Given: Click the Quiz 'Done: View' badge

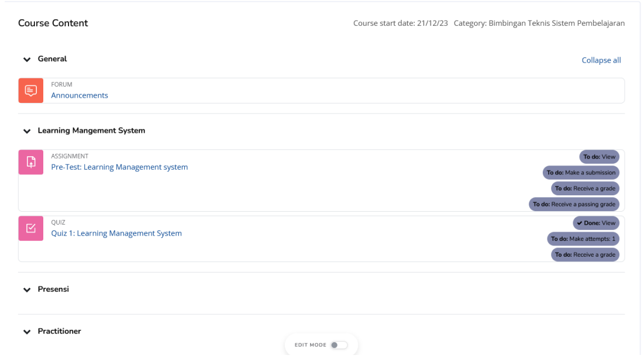Looking at the screenshot, I should click(595, 223).
